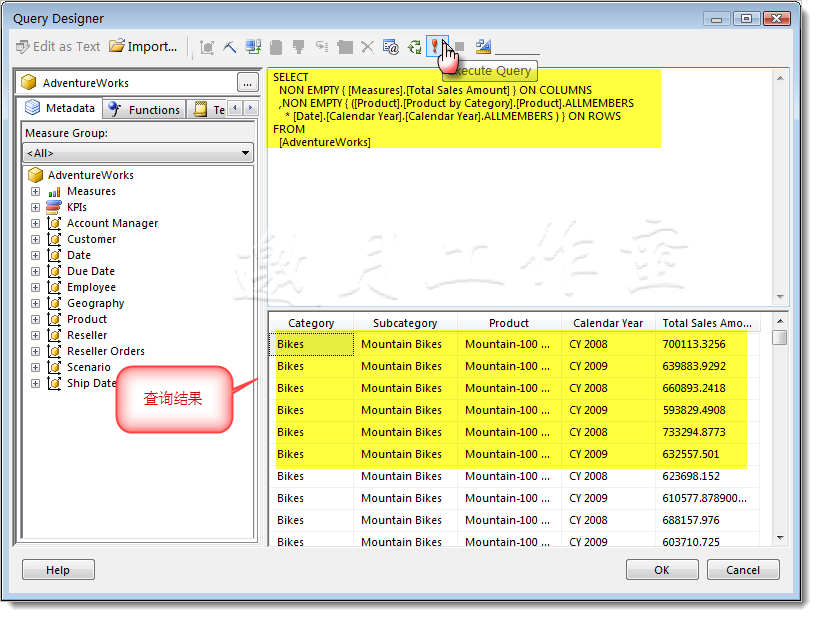Click the Geography dimension icon
Screen dimensions: 817x617
[54, 303]
